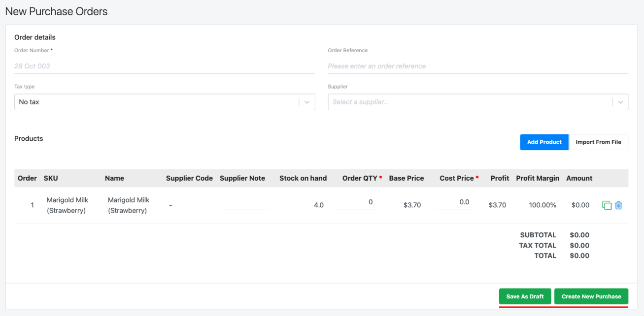
Task: Click Create New Purchase button
Action: pyautogui.click(x=591, y=296)
